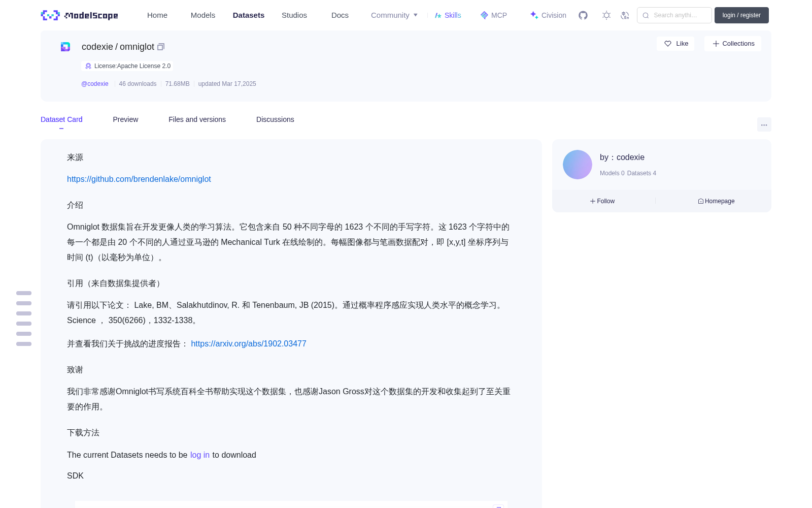Expand the Community dropdown menu
812x508 pixels.
coord(394,15)
